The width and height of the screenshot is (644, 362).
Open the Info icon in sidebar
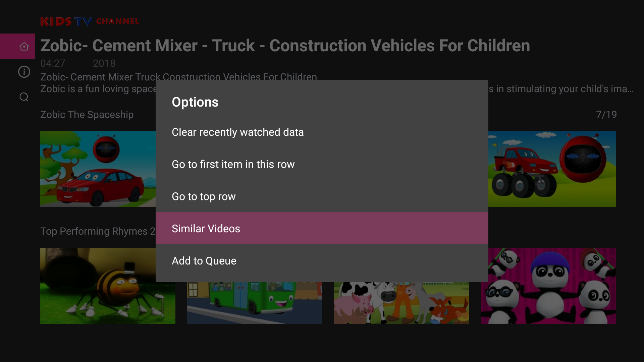(x=24, y=72)
